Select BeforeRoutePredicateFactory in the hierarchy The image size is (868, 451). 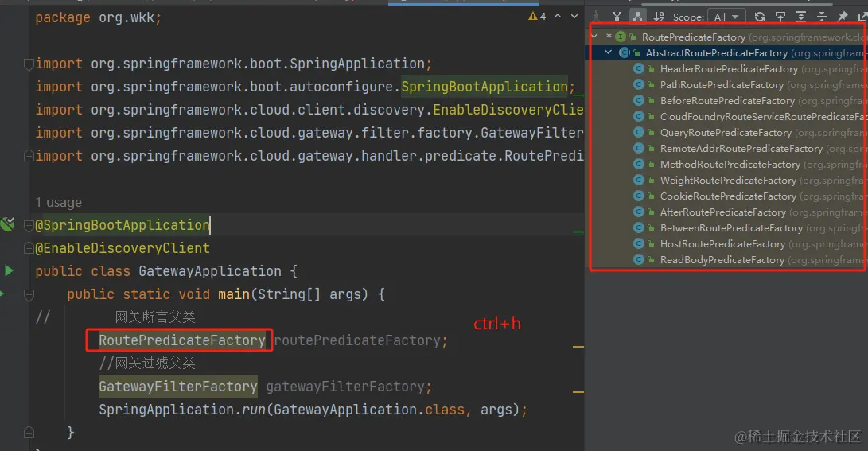[726, 101]
